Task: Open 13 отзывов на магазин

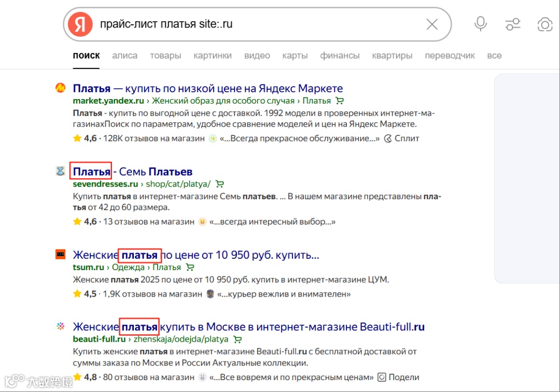Action: [x=149, y=222]
